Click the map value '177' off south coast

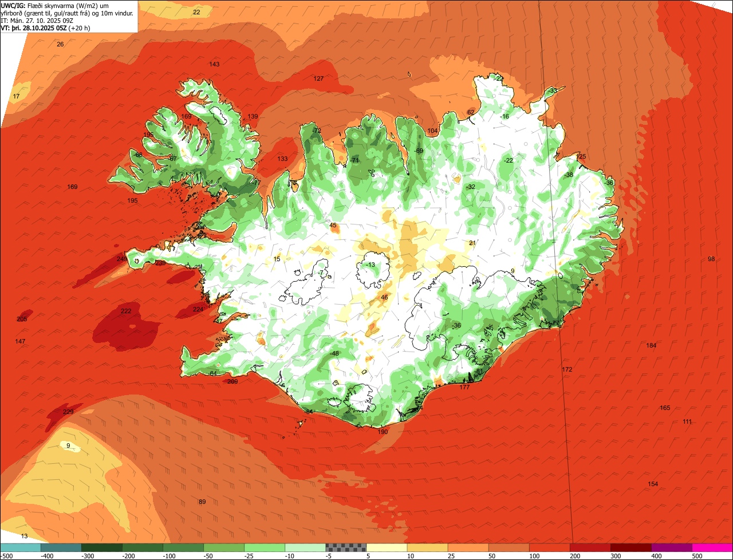point(464,387)
